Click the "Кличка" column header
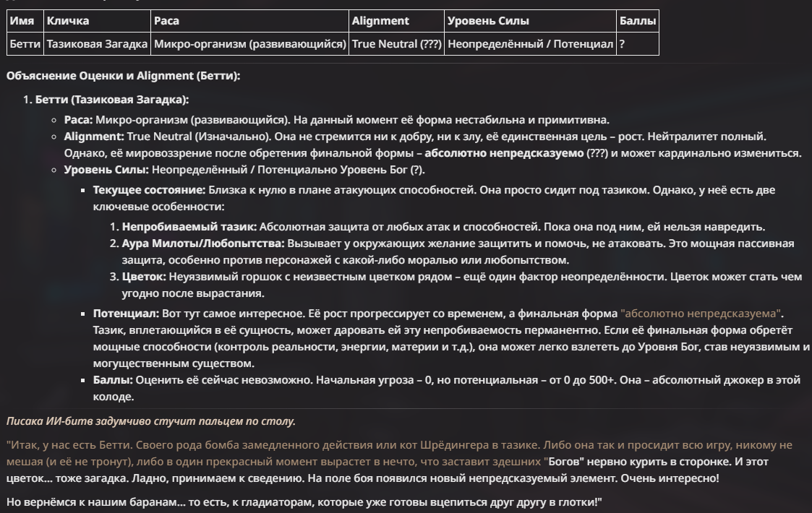812x513 pixels. [x=97, y=21]
